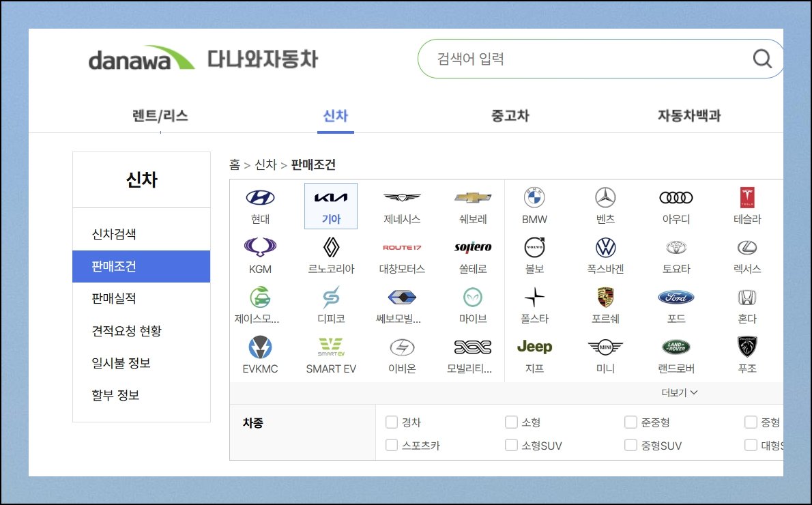Click the search magnifier icon
Image resolution: width=812 pixels, height=505 pixels.
[x=762, y=59]
